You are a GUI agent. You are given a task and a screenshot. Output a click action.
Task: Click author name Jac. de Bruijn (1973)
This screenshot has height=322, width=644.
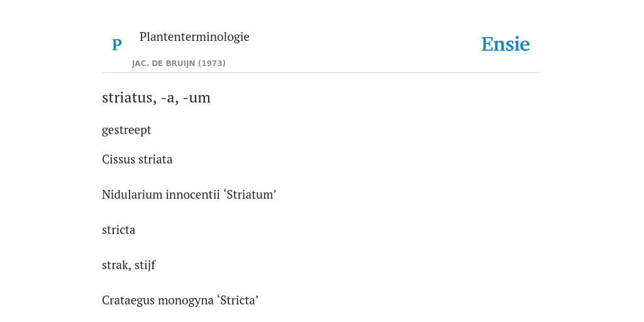(179, 64)
